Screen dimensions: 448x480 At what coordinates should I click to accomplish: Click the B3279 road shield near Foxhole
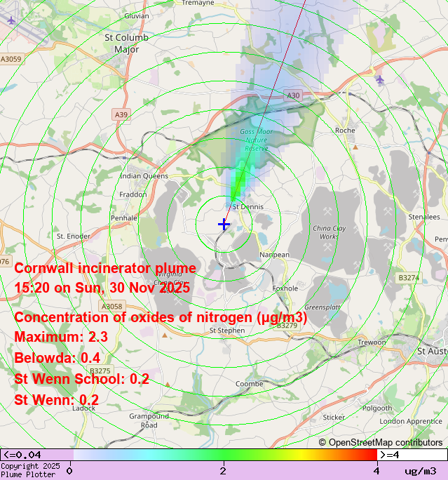point(287,326)
